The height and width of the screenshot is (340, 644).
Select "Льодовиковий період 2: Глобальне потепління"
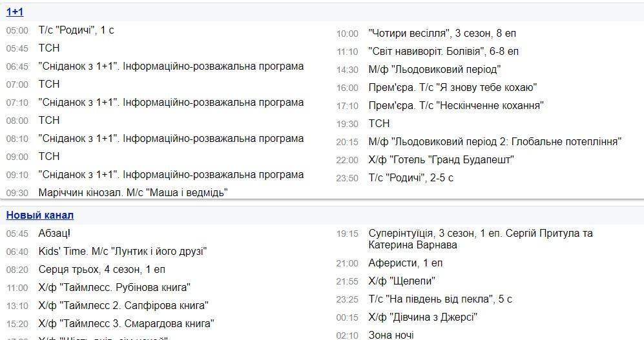(495, 141)
